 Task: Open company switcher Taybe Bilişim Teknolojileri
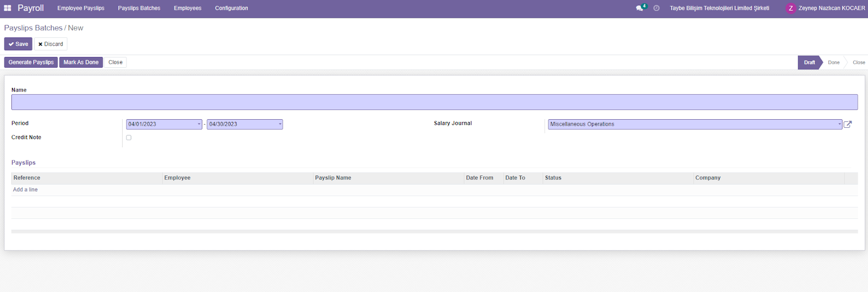(719, 8)
